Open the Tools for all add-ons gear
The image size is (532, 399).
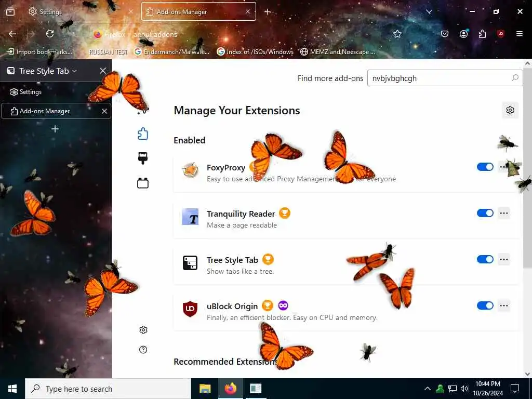pyautogui.click(x=510, y=110)
